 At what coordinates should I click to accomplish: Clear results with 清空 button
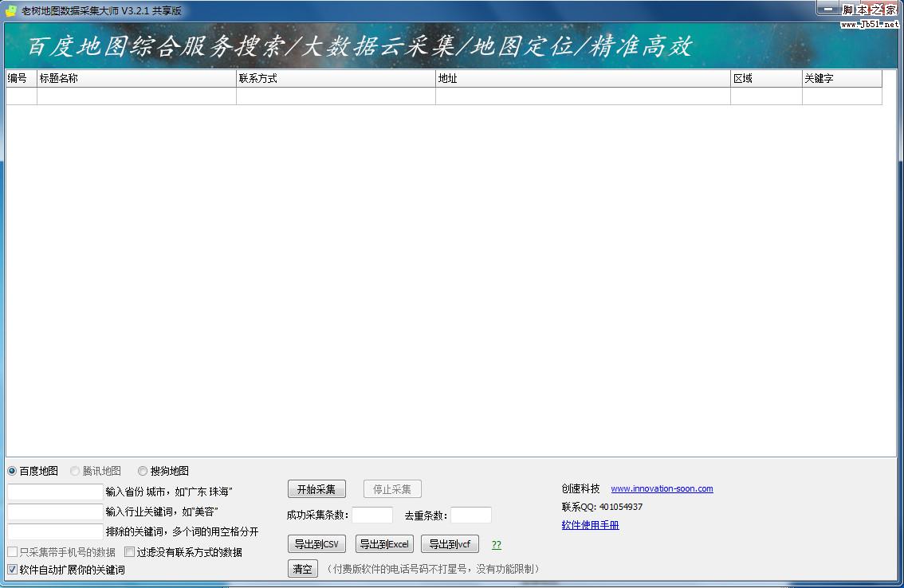coord(302,569)
